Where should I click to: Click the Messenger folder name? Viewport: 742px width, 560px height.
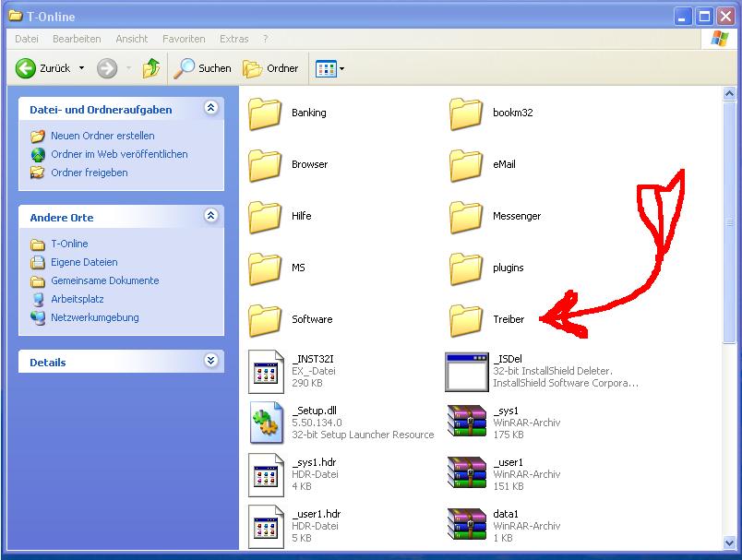(517, 216)
